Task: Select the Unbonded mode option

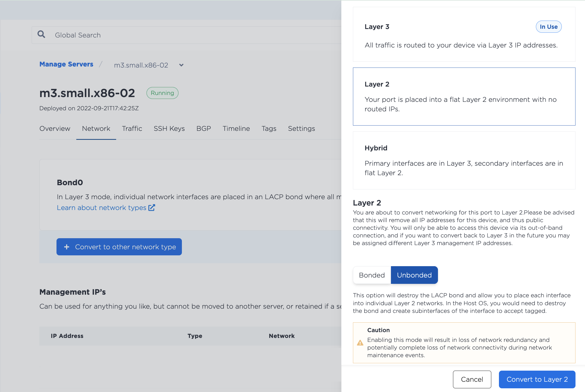Action: tap(414, 275)
